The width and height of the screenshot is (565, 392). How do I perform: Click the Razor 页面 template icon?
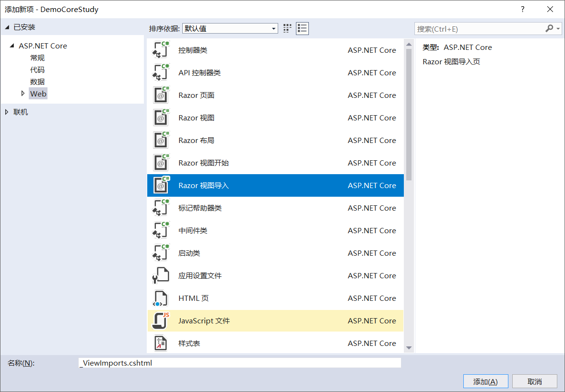[x=161, y=95]
